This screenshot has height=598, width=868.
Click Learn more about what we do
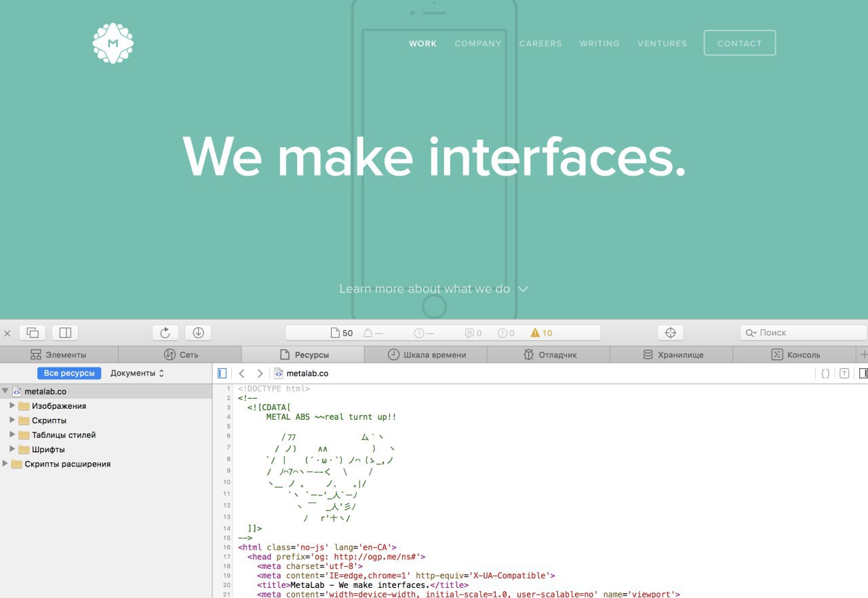[434, 289]
